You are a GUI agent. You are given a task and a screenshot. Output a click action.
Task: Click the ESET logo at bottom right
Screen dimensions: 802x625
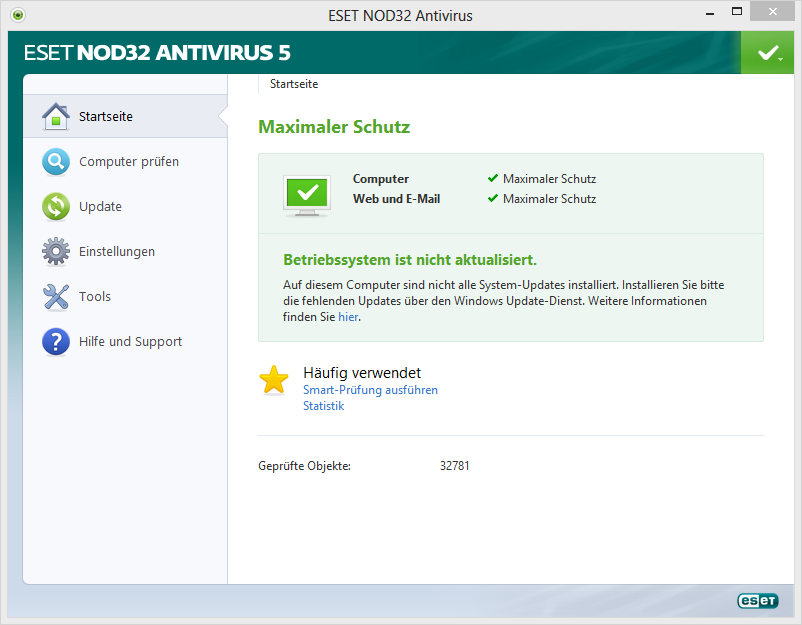[757, 601]
